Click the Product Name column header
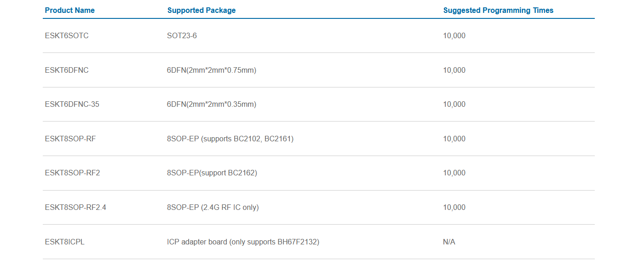The image size is (644, 261). (x=70, y=10)
